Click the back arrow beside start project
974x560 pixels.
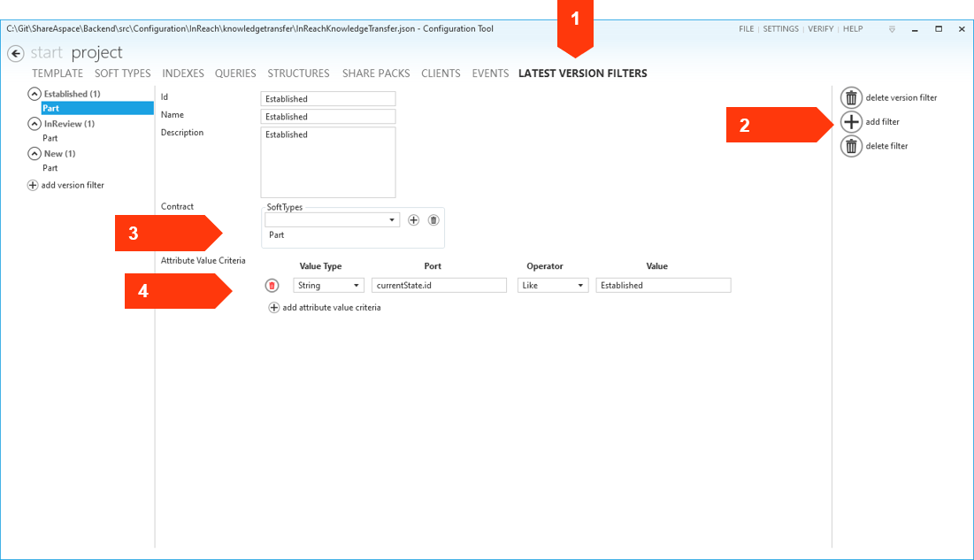(x=15, y=53)
